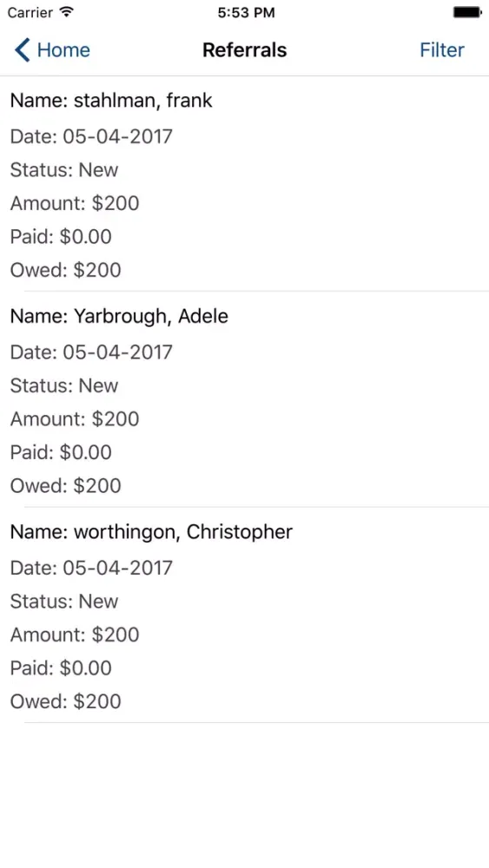Select Status: New under Yarbrough, Adele
Viewport: 489px width, 868px height.
click(x=64, y=385)
